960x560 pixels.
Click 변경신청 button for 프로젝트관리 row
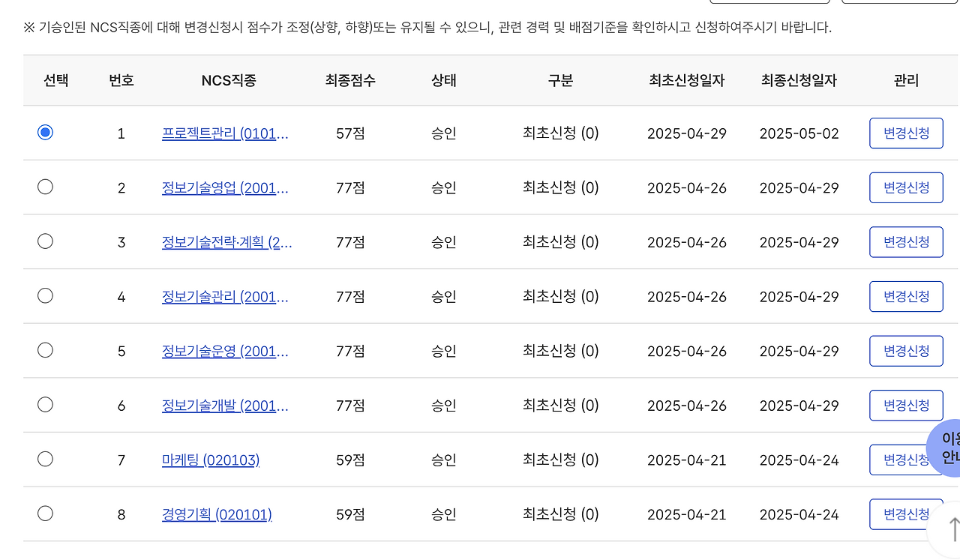tap(906, 133)
